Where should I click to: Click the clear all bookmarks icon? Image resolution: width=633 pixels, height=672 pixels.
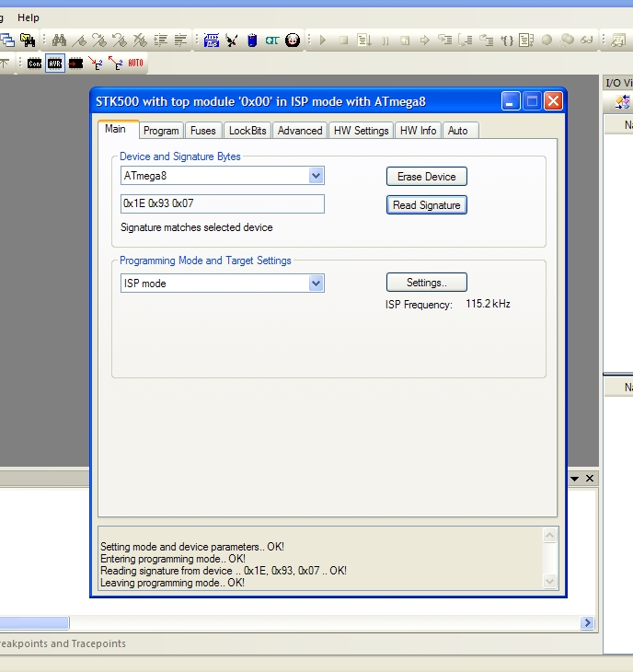140,41
